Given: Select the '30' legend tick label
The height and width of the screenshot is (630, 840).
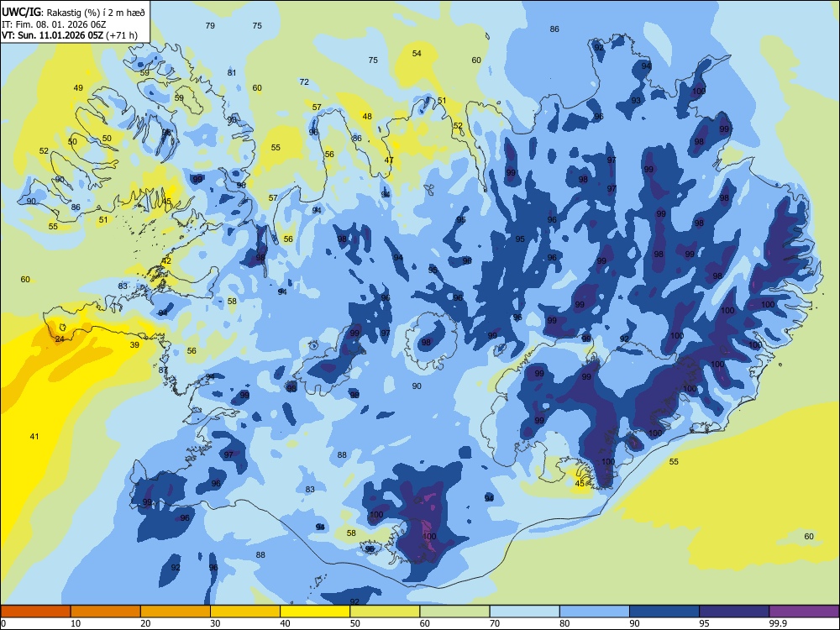Looking at the screenshot, I should [x=215, y=623].
